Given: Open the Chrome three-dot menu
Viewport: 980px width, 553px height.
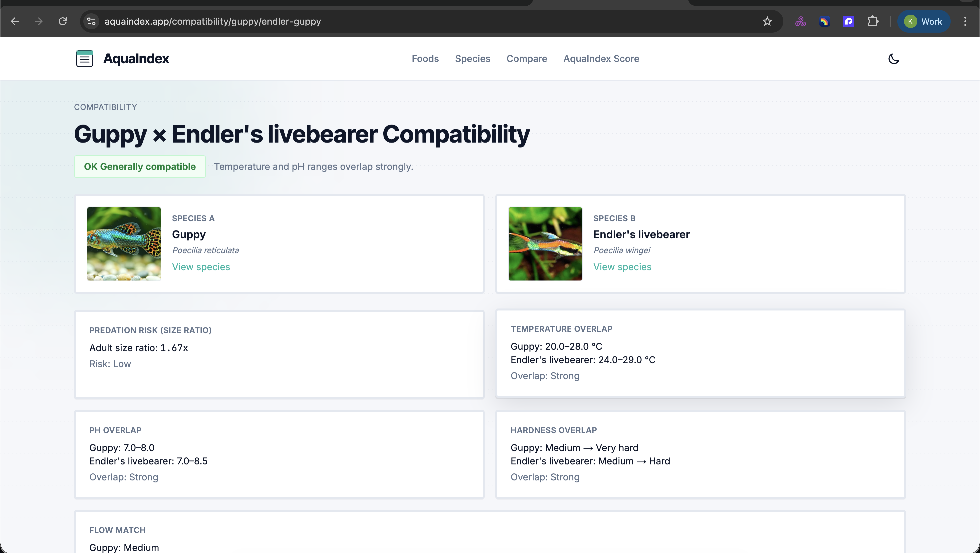Looking at the screenshot, I should click(x=965, y=21).
